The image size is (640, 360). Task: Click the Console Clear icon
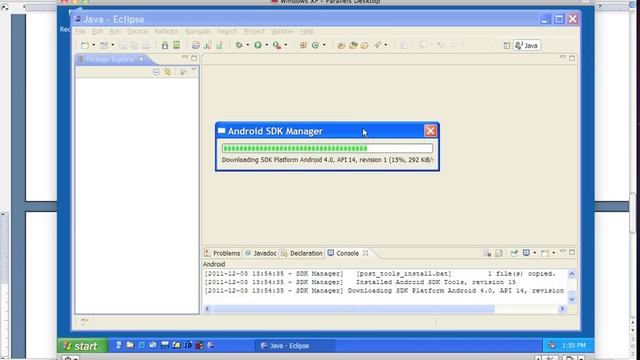pos(487,253)
